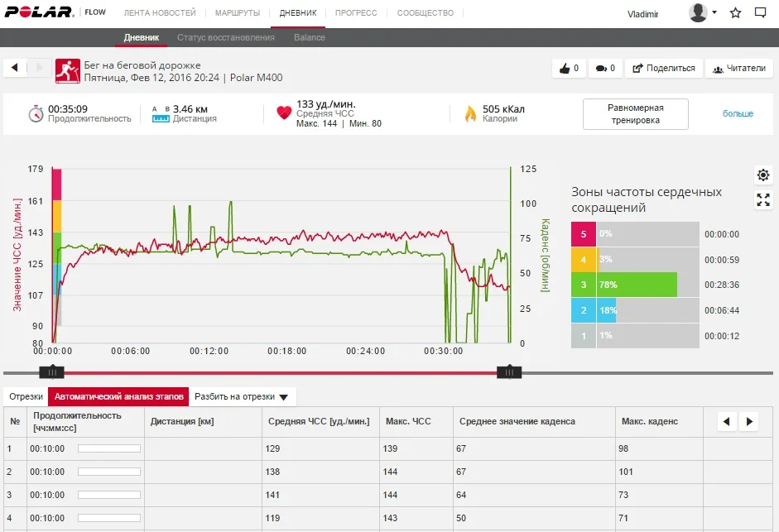Select the "Отрезки" laps tab
Screen dimensions: 779x532
click(26, 397)
